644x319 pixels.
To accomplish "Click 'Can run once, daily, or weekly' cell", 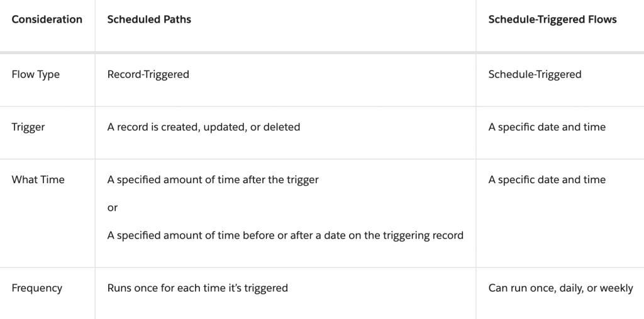I will click(560, 288).
